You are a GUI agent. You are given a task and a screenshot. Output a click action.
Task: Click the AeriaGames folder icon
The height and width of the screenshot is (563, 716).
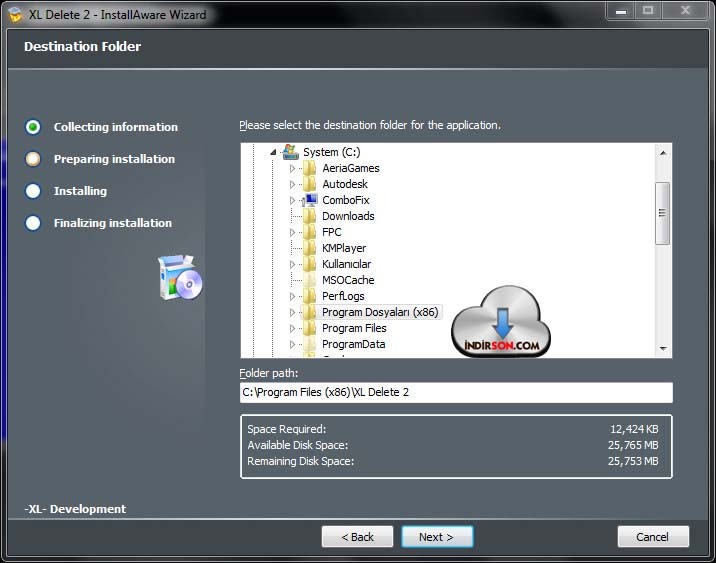coord(310,168)
